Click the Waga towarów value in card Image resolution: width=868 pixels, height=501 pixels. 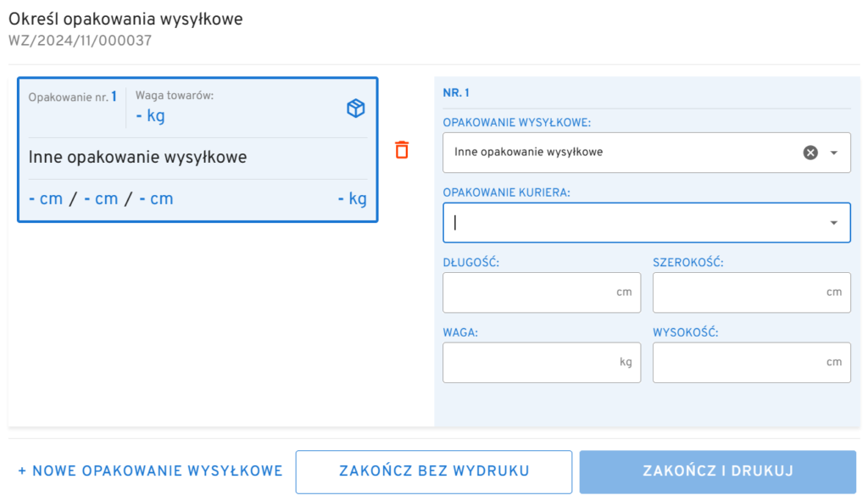tap(151, 116)
